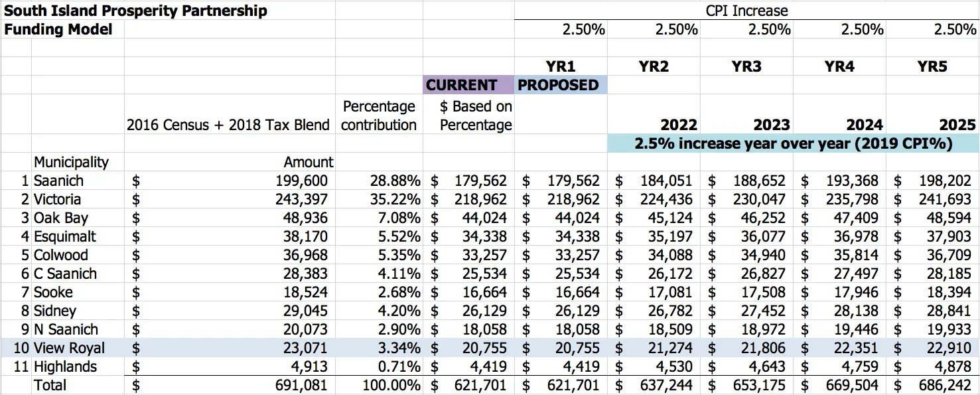Select the Colwood municipality cell
Viewport: 980px width, 395px height.
click(61, 255)
